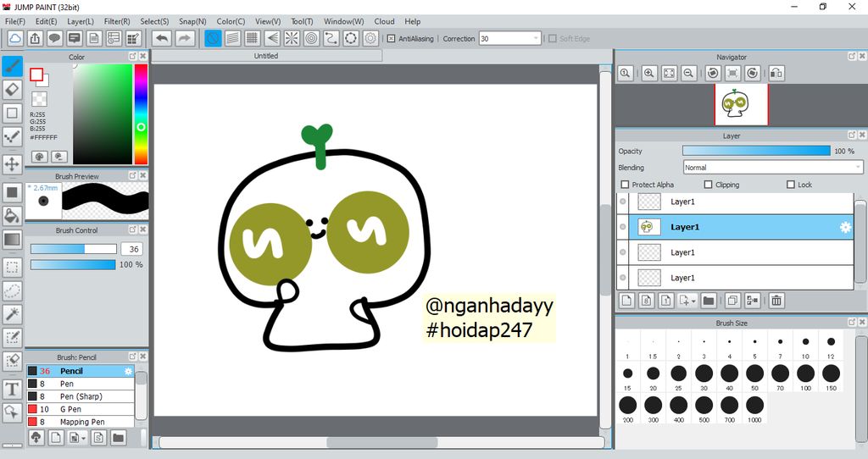Select the Move tool with four arrows
Viewport: 868px width, 459px height.
pos(12,163)
